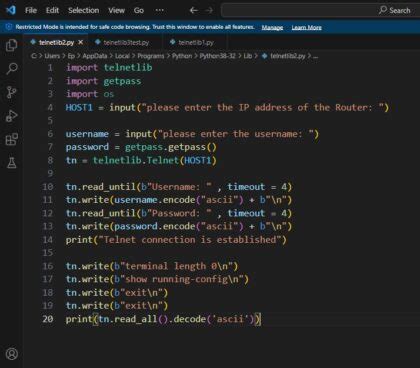Click the 'import getpass' code line

pyautogui.click(x=103, y=81)
